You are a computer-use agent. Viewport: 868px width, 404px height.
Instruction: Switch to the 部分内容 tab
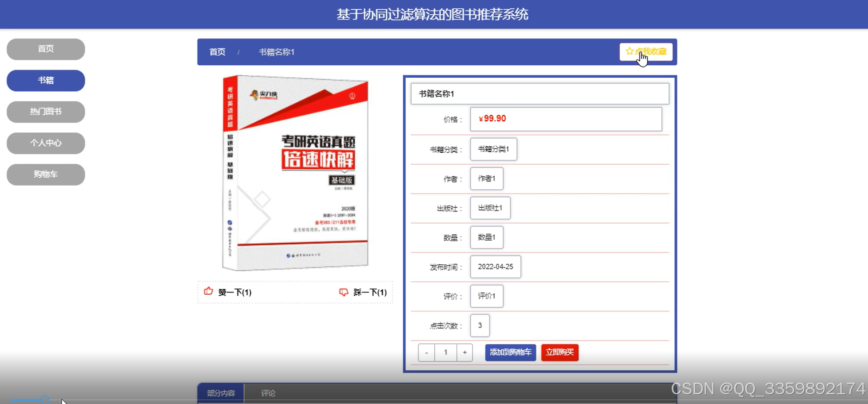pyautogui.click(x=221, y=393)
